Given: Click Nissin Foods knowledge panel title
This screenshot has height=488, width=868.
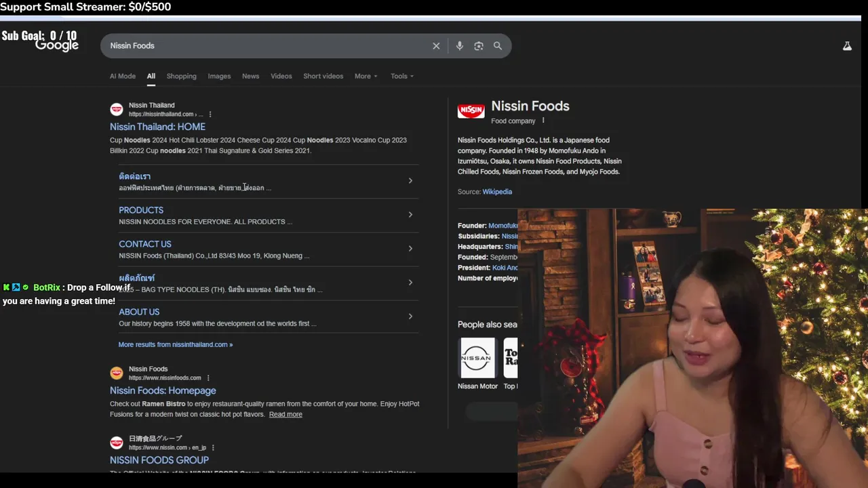Looking at the screenshot, I should pos(530,106).
